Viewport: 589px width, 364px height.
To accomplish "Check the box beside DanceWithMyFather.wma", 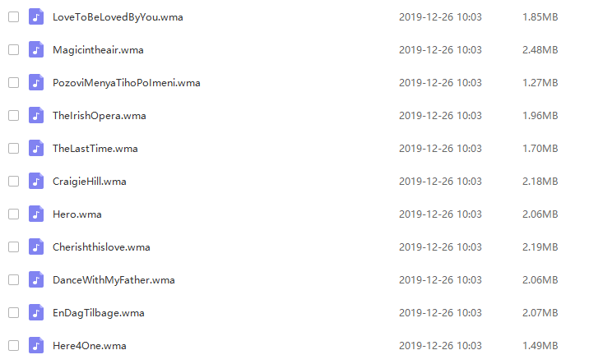I will click(x=13, y=280).
